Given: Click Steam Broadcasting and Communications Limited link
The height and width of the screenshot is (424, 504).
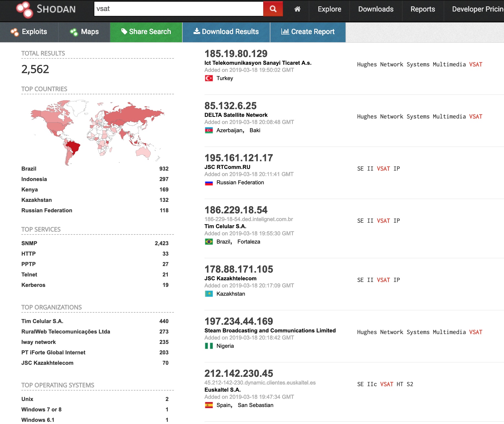Looking at the screenshot, I should point(270,330).
